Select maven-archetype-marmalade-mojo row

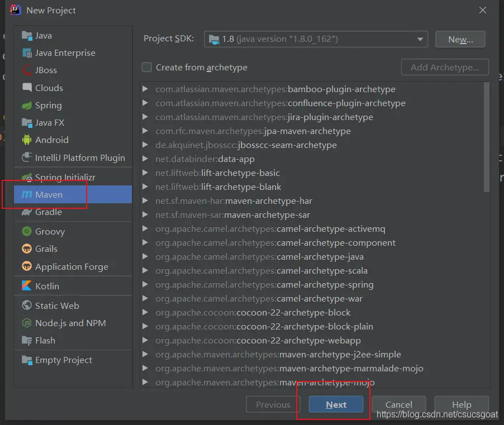316,368
